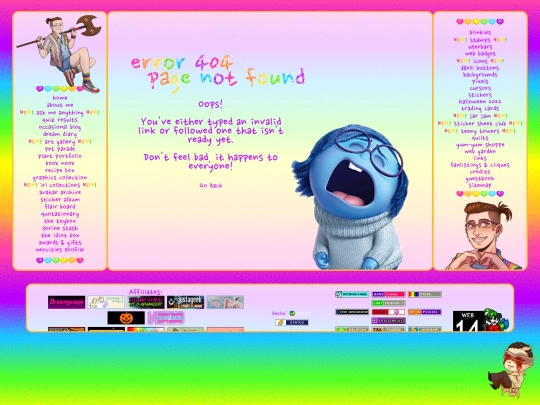Viewport: 540px width, 405px height.
Task: Open the icons graphics page
Action: coord(480,61)
